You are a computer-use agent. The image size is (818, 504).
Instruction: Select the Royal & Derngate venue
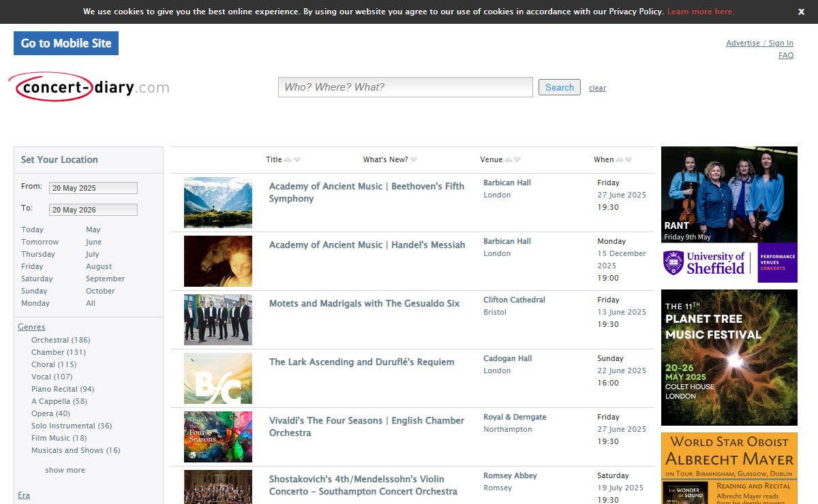click(x=515, y=417)
